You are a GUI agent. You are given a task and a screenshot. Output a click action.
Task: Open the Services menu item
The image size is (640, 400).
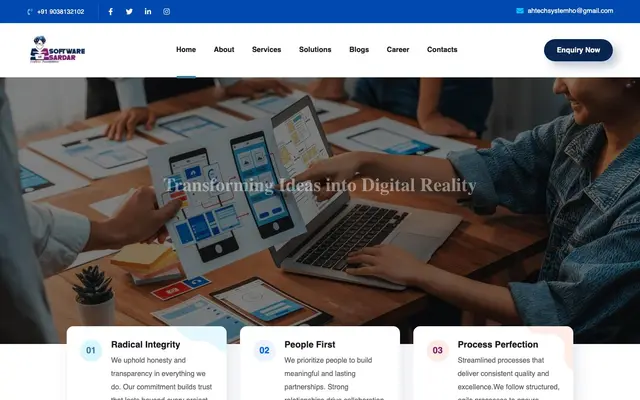pos(267,49)
